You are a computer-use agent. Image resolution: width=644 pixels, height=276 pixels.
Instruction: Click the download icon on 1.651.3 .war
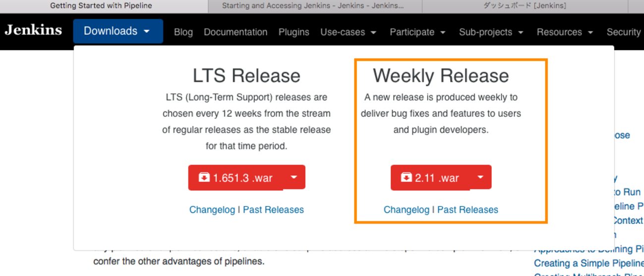pos(204,177)
